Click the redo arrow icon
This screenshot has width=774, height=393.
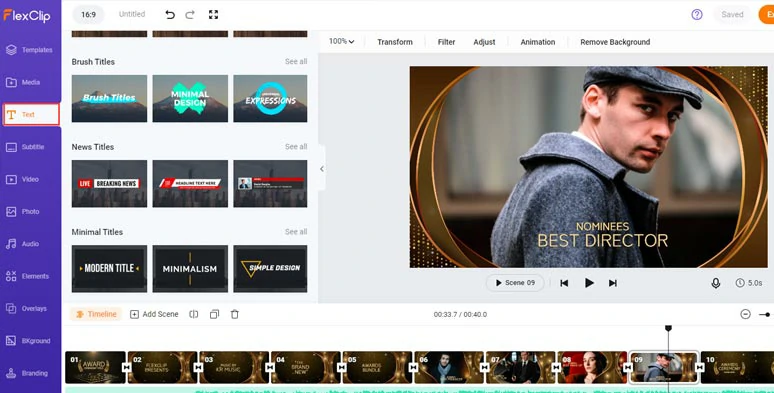tap(190, 15)
